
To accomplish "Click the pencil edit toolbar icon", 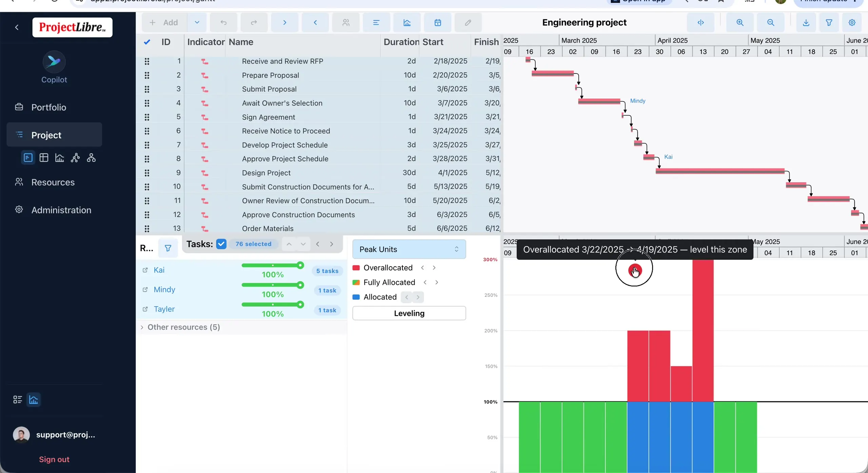I will 468,22.
